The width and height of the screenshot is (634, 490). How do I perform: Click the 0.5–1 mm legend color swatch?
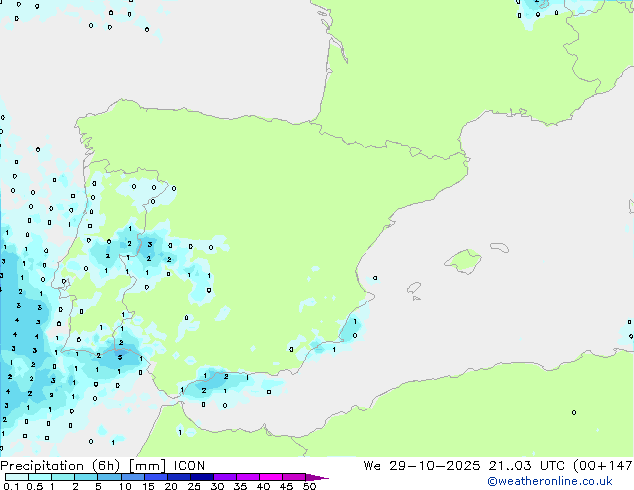point(40,477)
